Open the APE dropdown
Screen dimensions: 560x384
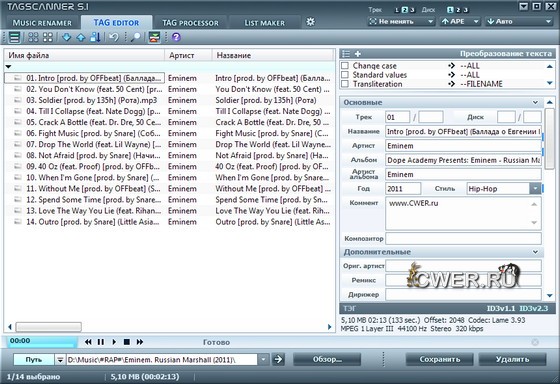460,21
